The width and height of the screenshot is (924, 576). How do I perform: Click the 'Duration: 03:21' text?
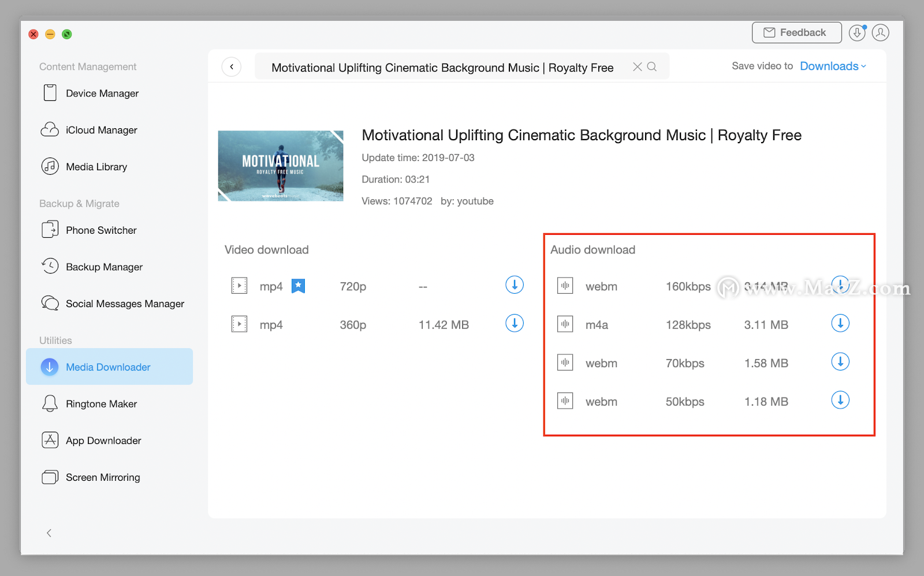(396, 179)
